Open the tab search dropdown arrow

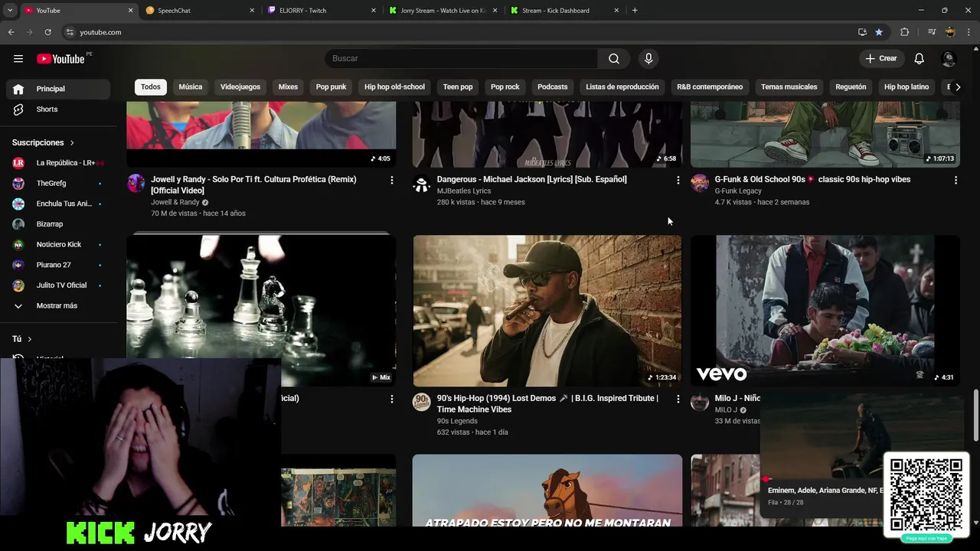coord(10,11)
